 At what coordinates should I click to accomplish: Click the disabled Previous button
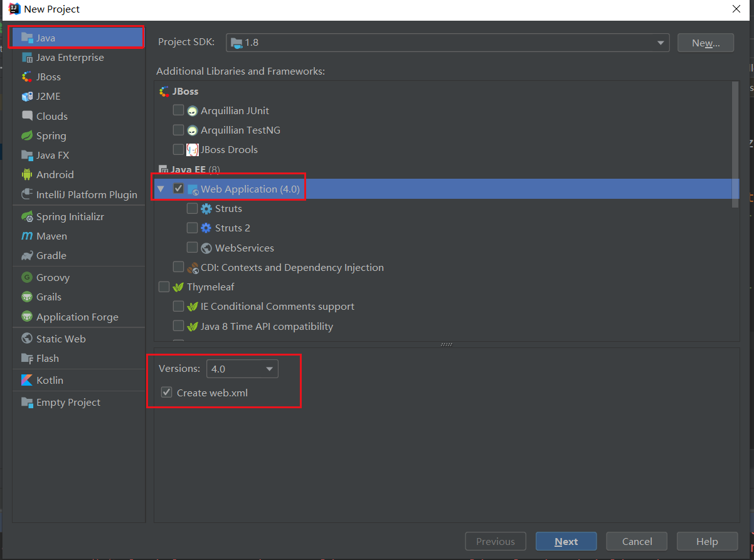496,541
